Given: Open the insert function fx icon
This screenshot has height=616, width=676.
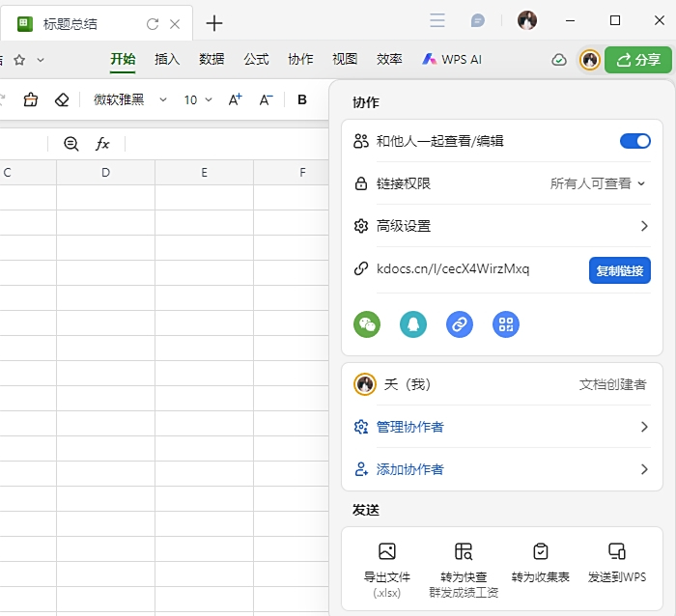Looking at the screenshot, I should click(x=102, y=144).
